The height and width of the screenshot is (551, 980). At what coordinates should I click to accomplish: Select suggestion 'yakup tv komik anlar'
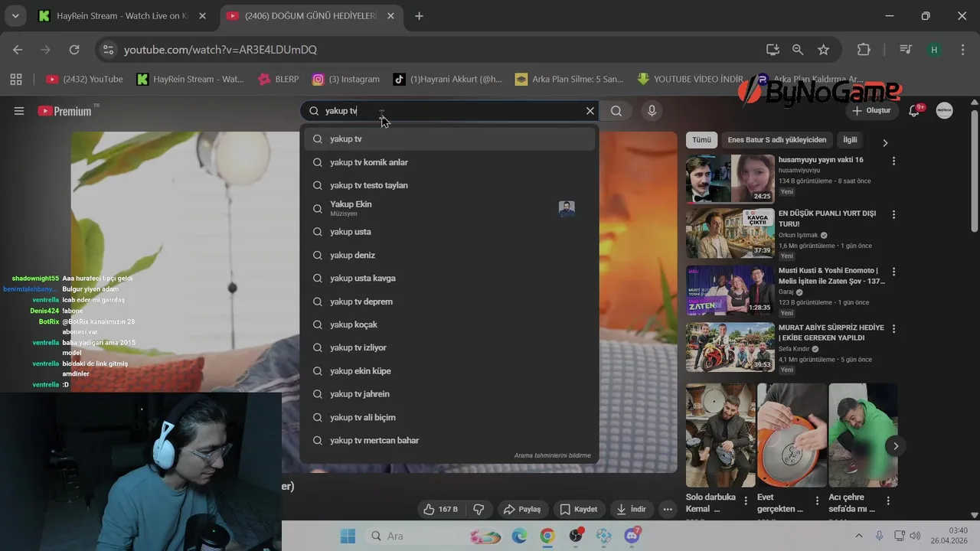tap(449, 162)
